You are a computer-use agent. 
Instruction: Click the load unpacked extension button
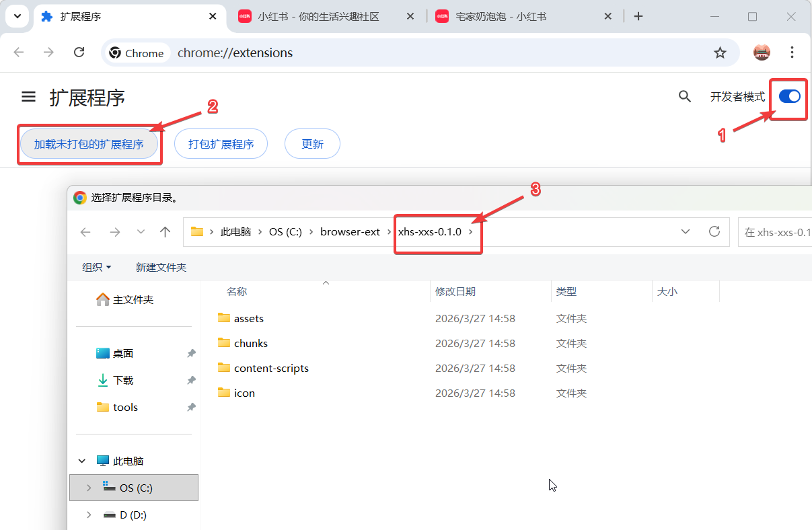click(89, 144)
